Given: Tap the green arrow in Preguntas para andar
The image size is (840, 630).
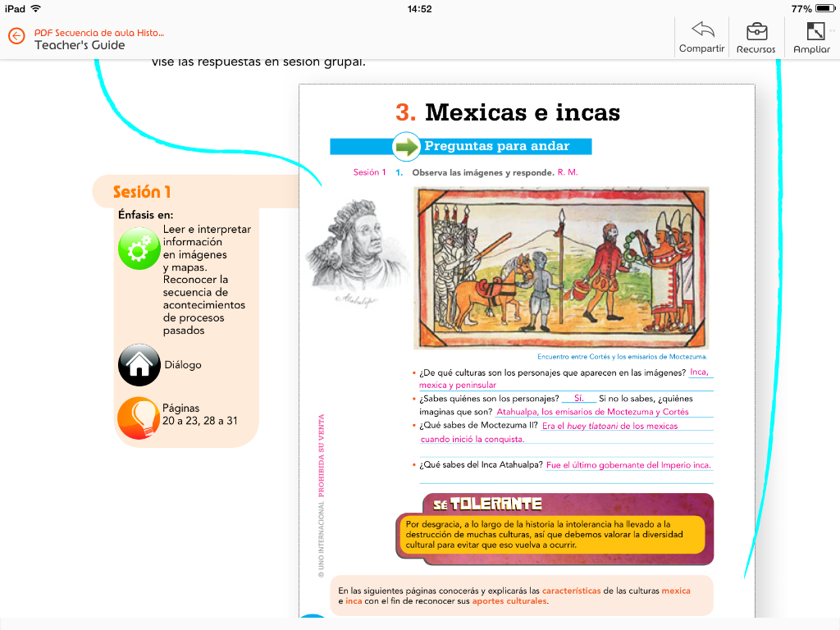Looking at the screenshot, I should coord(406,147).
